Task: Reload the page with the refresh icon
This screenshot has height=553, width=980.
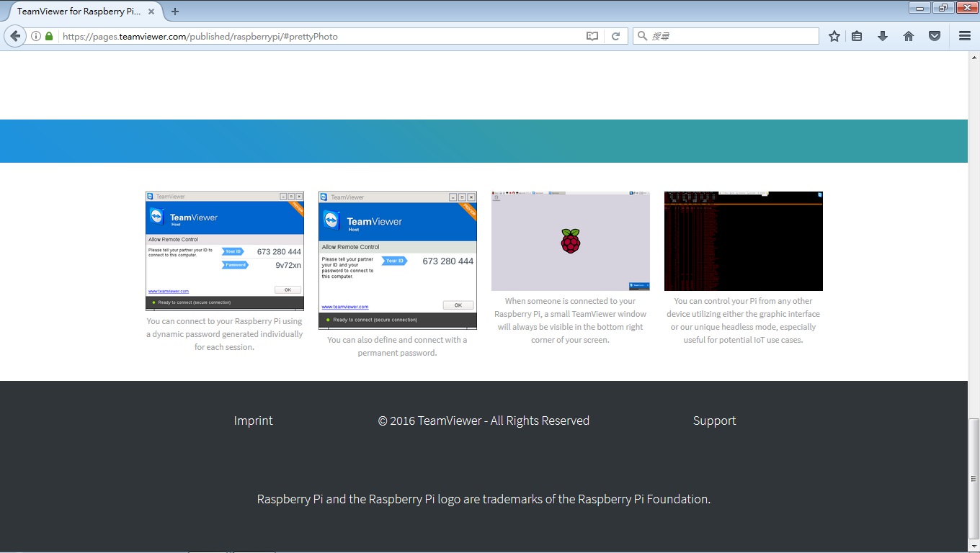Action: pyautogui.click(x=616, y=36)
